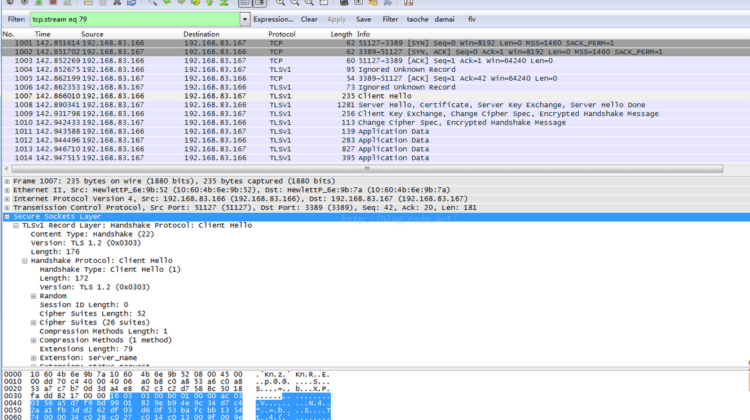Select packet 1009 Client Key Exchange row

[x=375, y=114]
